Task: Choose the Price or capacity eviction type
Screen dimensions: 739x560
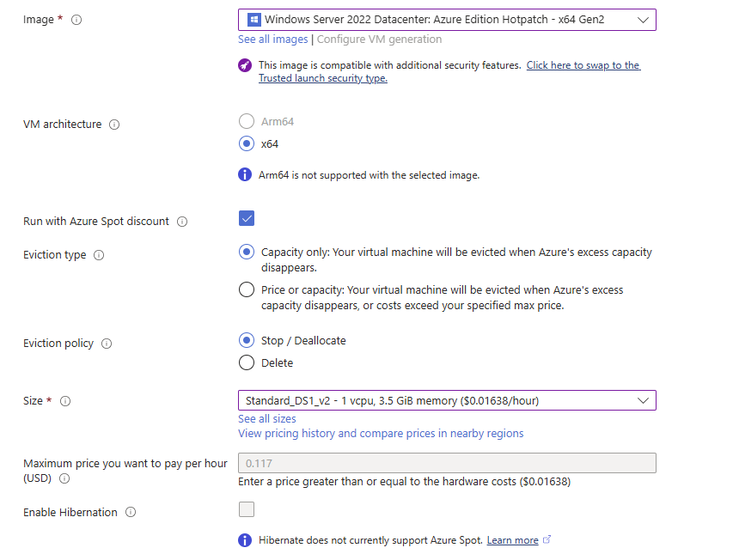Action: click(x=247, y=289)
